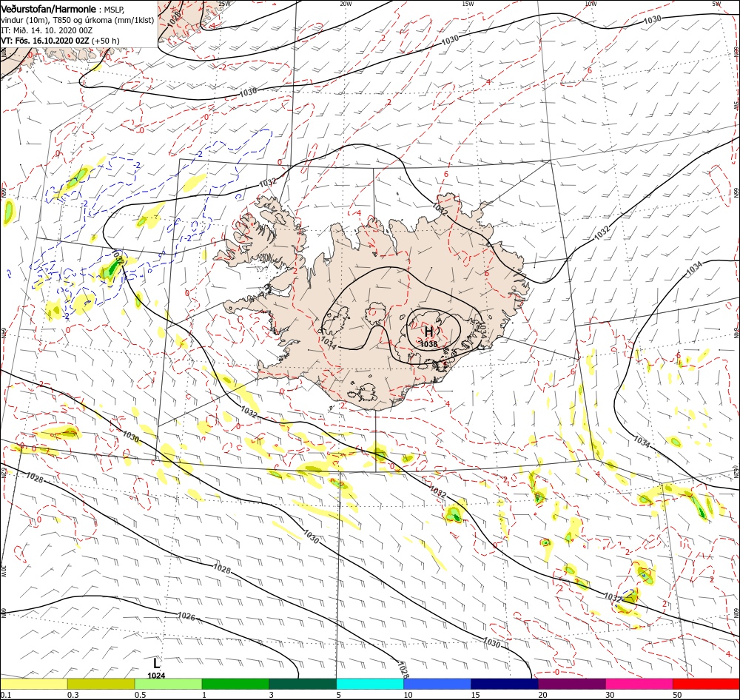The image size is (740, 700).
Task: Click the yellow 0.1–0.3 mm legend swatch
Action: tap(33, 684)
